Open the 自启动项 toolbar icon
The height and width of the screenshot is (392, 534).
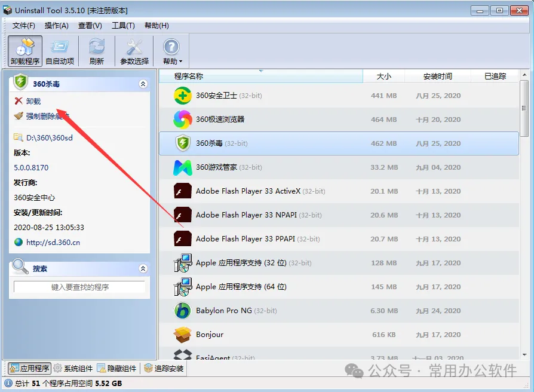60,51
